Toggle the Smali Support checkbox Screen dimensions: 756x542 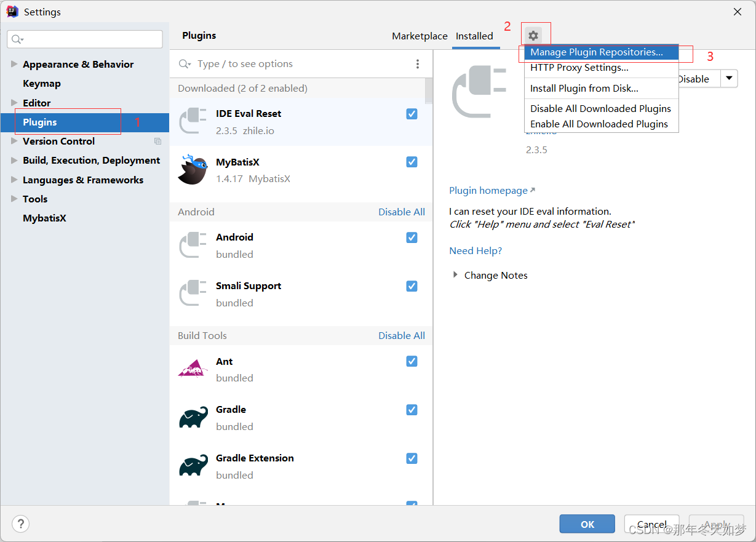(x=412, y=286)
